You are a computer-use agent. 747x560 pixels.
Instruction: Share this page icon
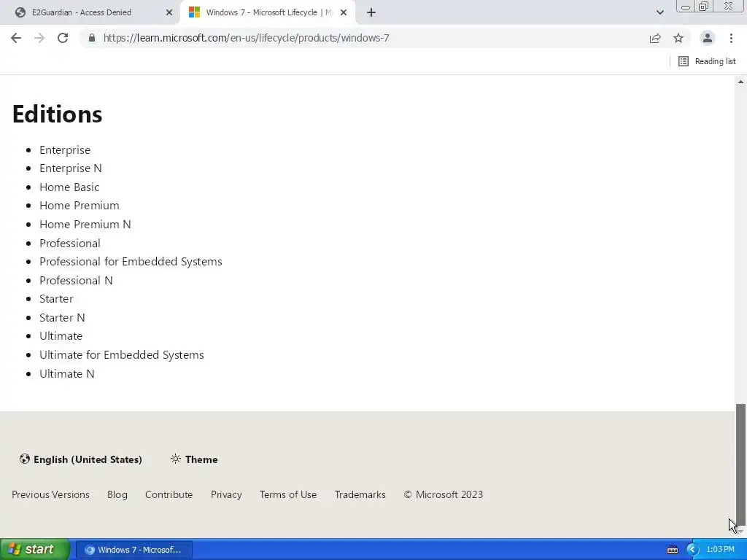tap(655, 38)
